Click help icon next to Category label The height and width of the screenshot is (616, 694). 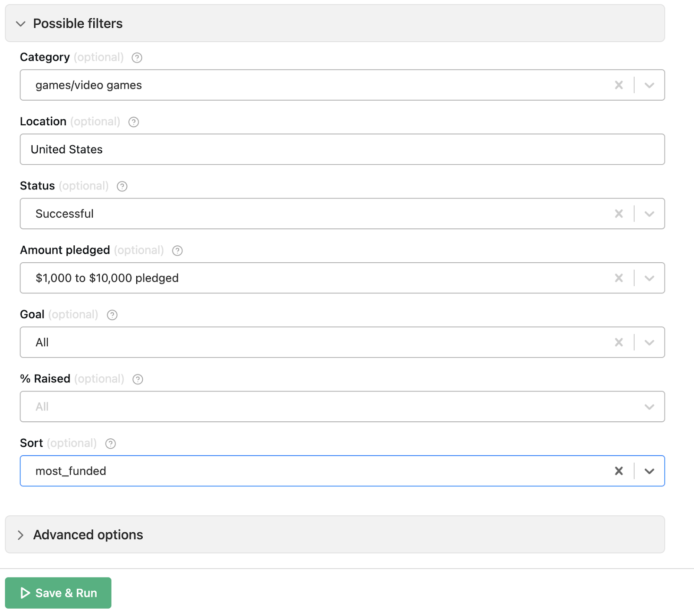(x=137, y=58)
